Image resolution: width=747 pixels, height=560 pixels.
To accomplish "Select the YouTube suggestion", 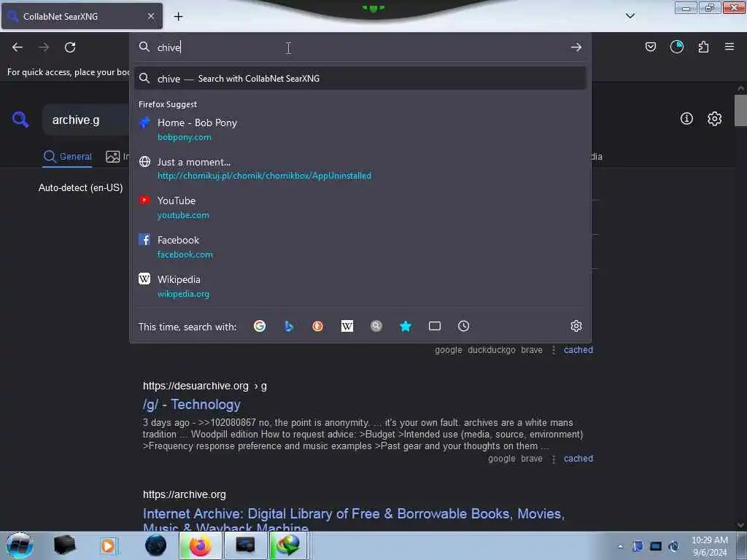I will pos(360,208).
